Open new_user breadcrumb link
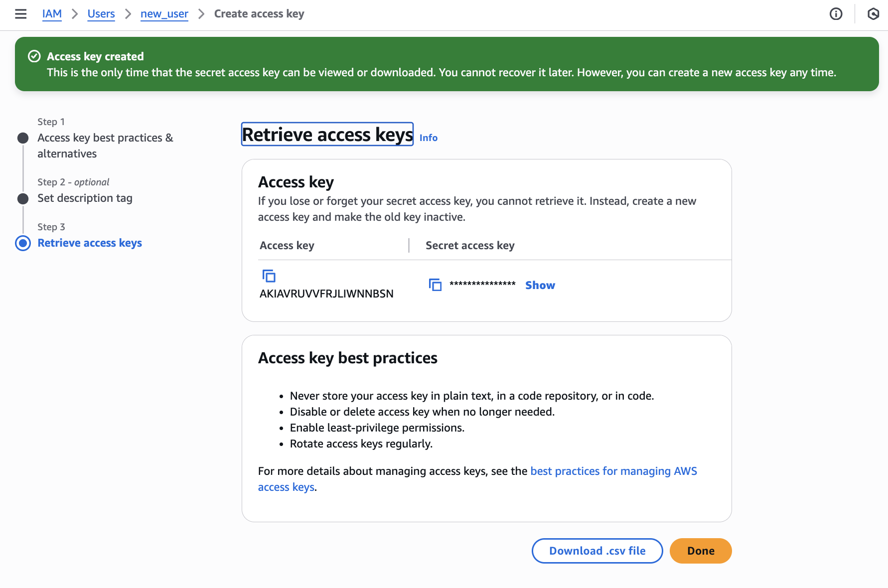 [x=164, y=14]
